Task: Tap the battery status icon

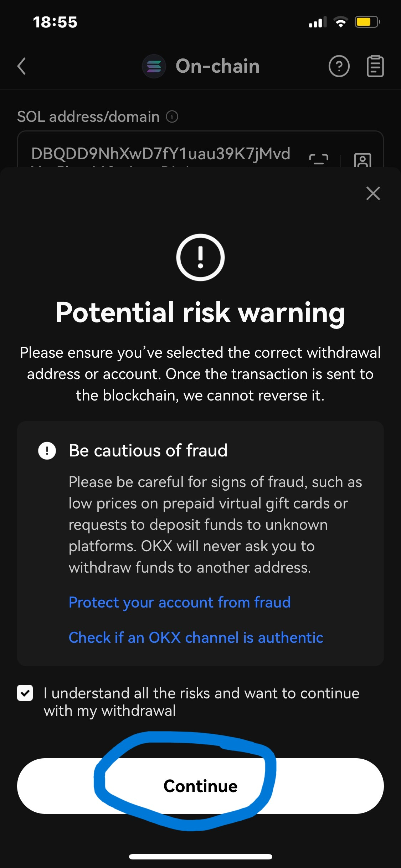Action: [367, 22]
